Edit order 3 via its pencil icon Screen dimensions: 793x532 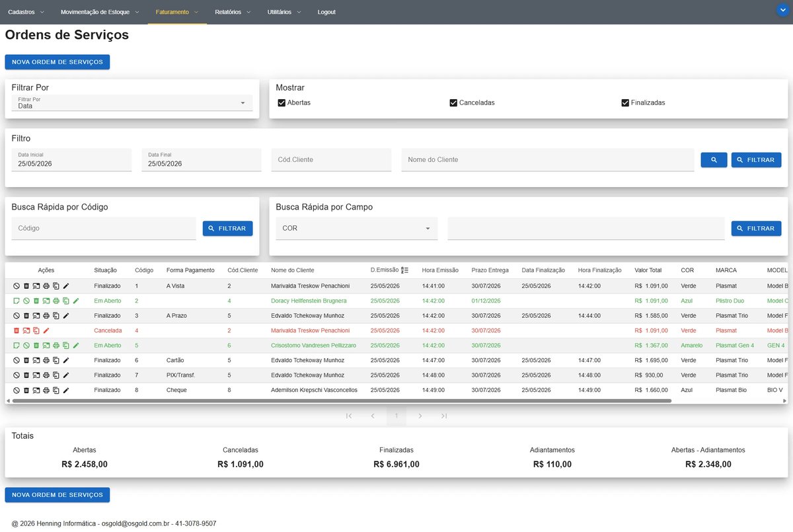pos(66,316)
